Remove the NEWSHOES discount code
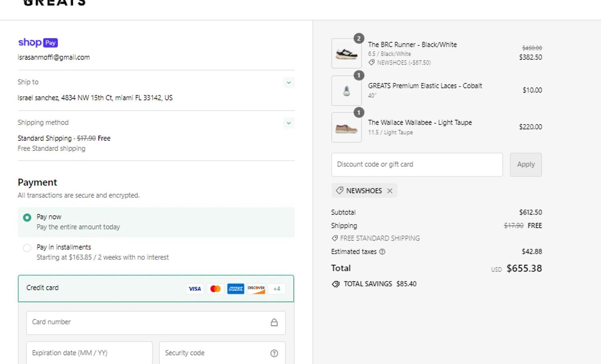Viewport: 601px width, 364px height. point(390,191)
